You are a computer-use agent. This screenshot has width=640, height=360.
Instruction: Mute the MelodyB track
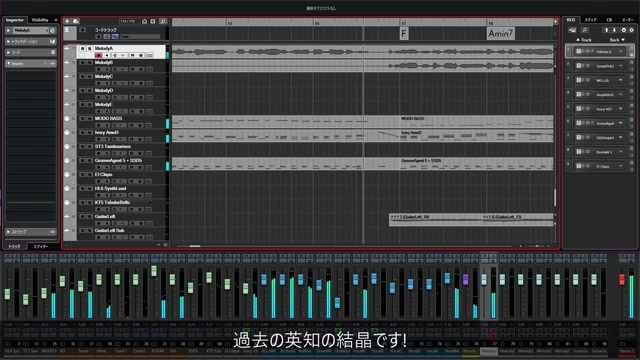[83, 62]
